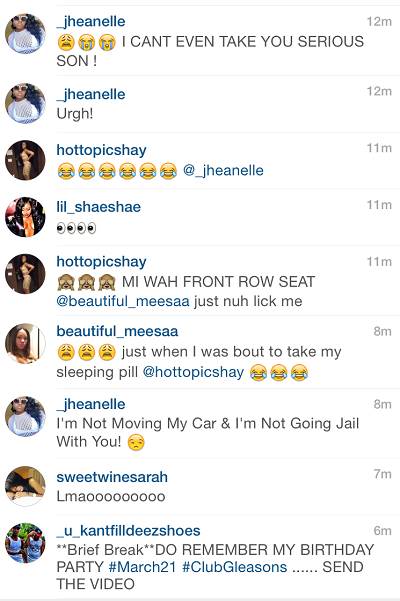Open the _u_kantfilldeezshoes username link
The width and height of the screenshot is (400, 601).
[x=128, y=530]
